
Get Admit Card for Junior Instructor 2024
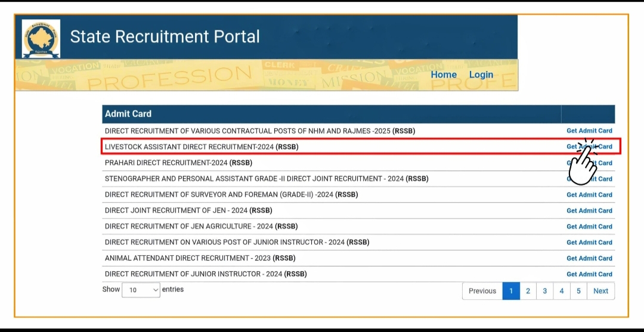tap(589, 274)
